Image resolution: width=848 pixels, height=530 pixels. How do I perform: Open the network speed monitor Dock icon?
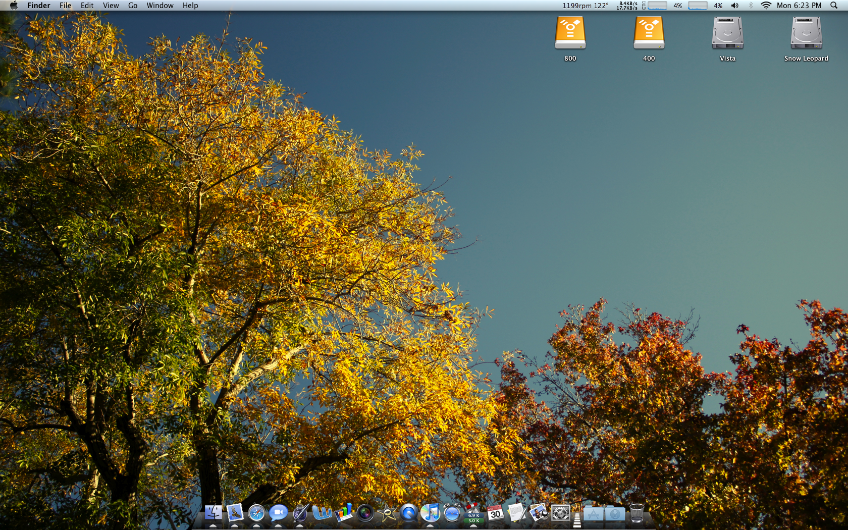pos(473,513)
